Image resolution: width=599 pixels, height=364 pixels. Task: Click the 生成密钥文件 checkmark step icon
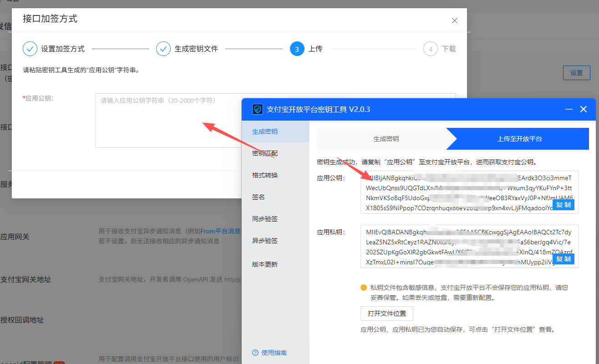tap(163, 49)
